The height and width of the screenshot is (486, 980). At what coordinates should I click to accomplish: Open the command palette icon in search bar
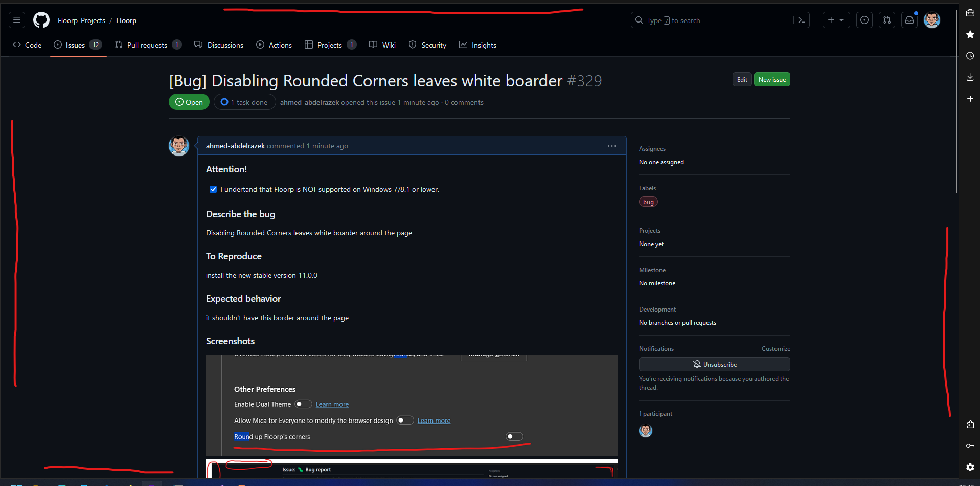[x=801, y=20]
